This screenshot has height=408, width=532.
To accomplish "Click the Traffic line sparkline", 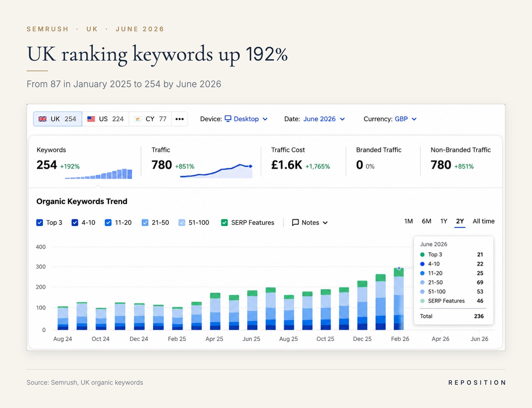I will click(x=216, y=171).
